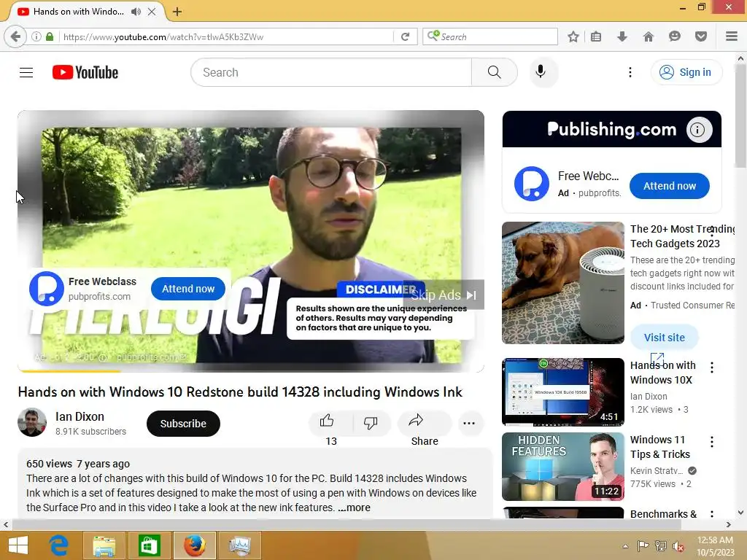747x560 pixels.
Task: Switch to Firefox taskbar button
Action: click(194, 545)
